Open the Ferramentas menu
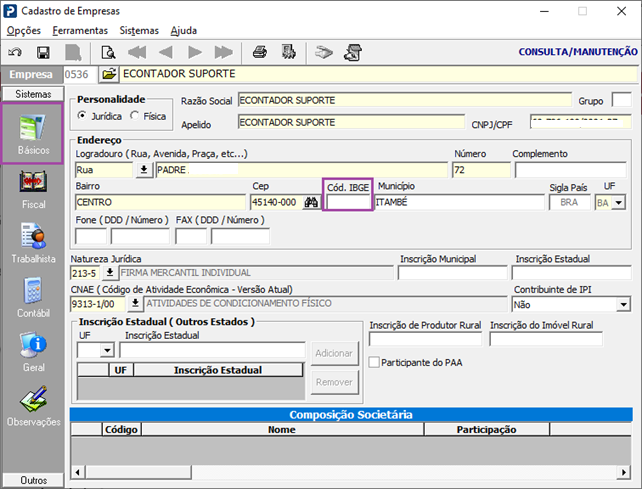The width and height of the screenshot is (642, 489). coord(80,31)
